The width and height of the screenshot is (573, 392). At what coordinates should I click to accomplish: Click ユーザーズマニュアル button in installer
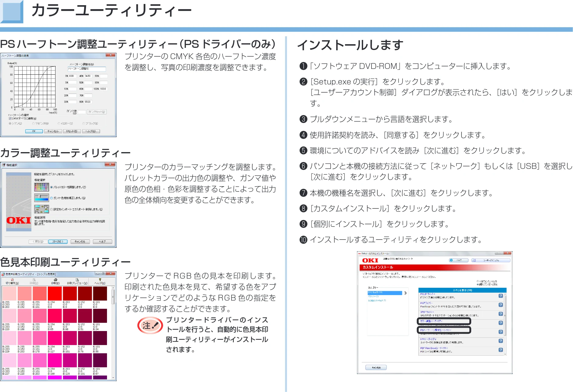click(x=491, y=260)
